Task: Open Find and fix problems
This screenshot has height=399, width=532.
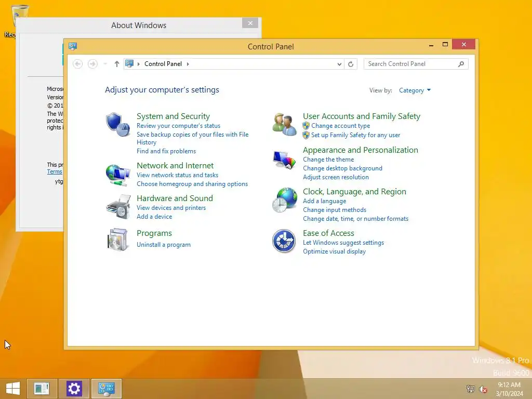Action: pos(166,151)
